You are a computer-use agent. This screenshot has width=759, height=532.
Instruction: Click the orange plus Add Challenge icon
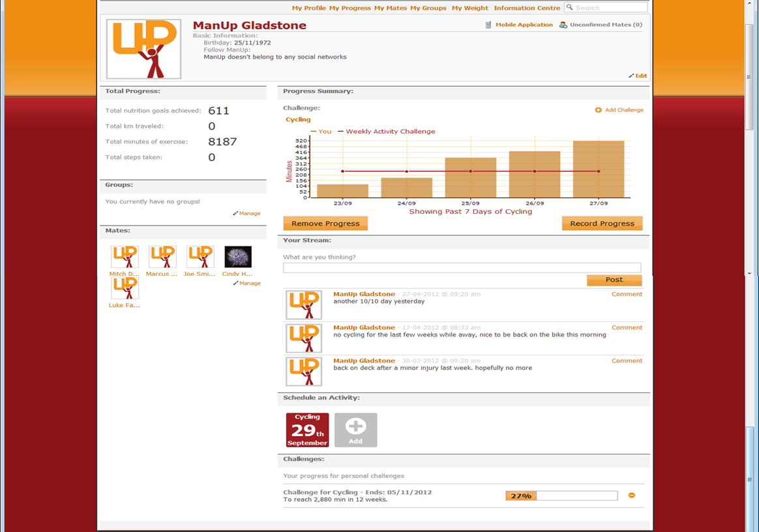coord(598,110)
